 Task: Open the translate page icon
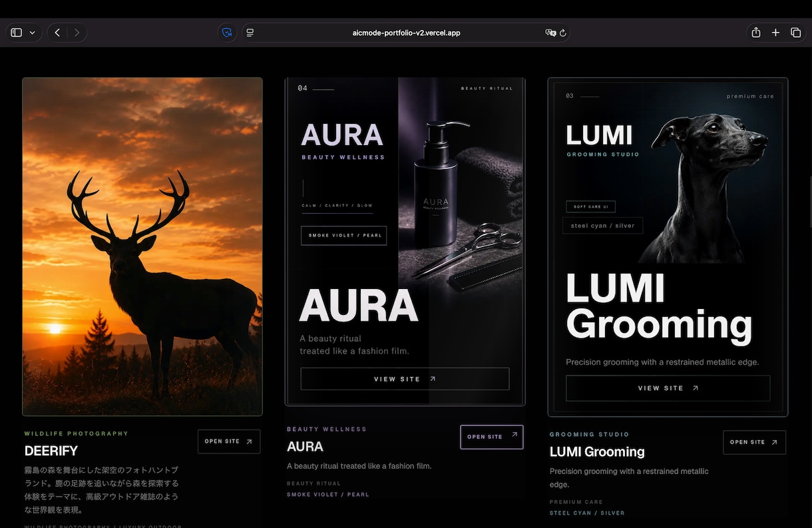(x=550, y=33)
